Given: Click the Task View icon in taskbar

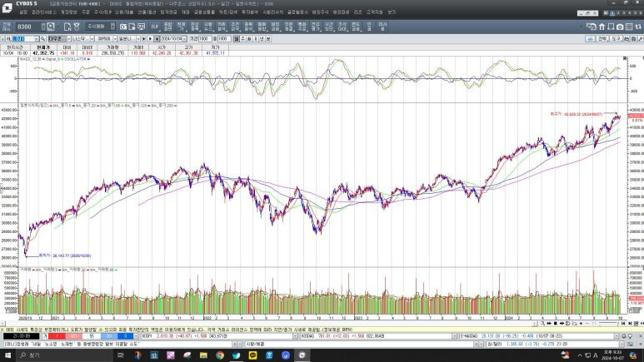Looking at the screenshot, I should tap(120, 355).
